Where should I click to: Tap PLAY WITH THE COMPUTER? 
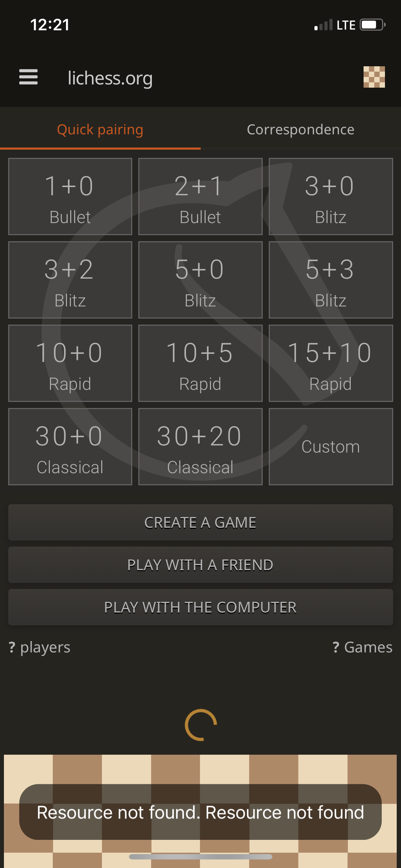pyautogui.click(x=200, y=607)
